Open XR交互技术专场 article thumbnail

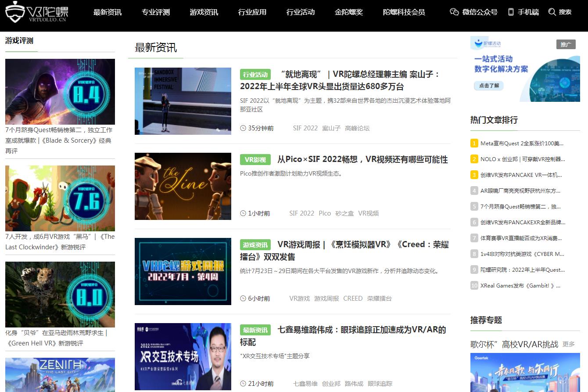tap(183, 356)
